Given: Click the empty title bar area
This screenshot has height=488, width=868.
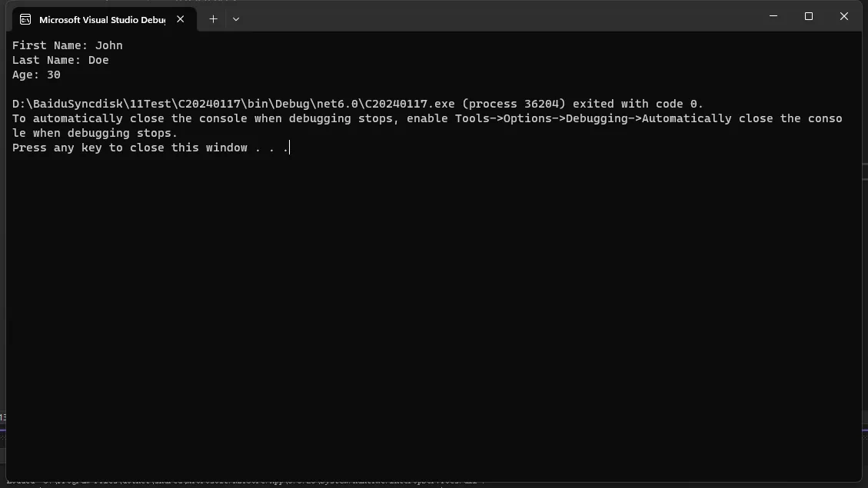Looking at the screenshot, I should (x=498, y=17).
